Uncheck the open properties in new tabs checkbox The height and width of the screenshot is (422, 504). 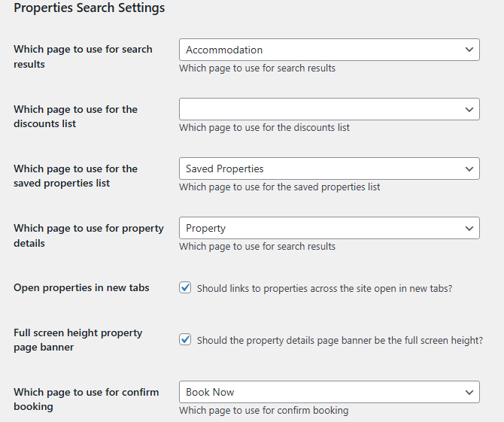(x=185, y=287)
